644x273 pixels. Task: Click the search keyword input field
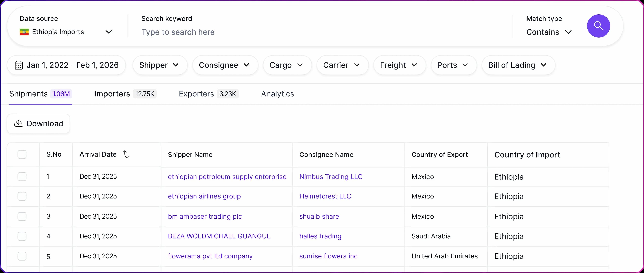[x=300, y=32]
